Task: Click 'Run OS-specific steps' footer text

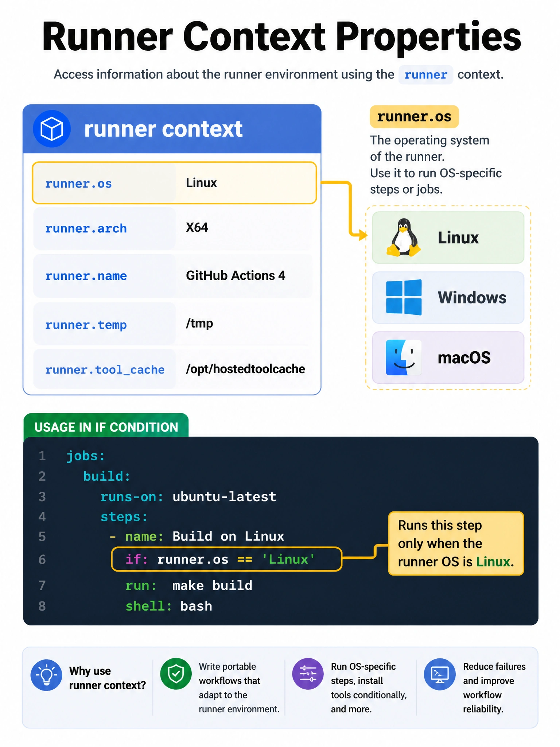Action: (369, 688)
